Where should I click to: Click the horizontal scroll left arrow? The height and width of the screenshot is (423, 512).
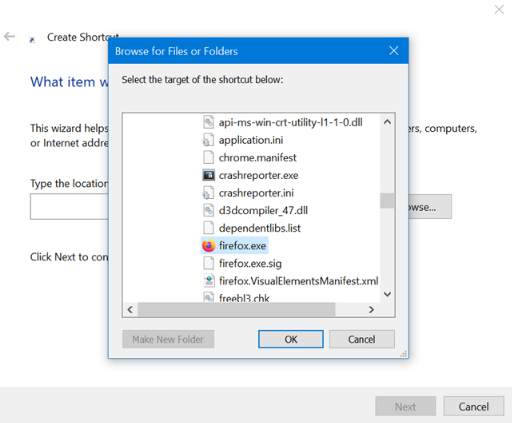[x=130, y=309]
